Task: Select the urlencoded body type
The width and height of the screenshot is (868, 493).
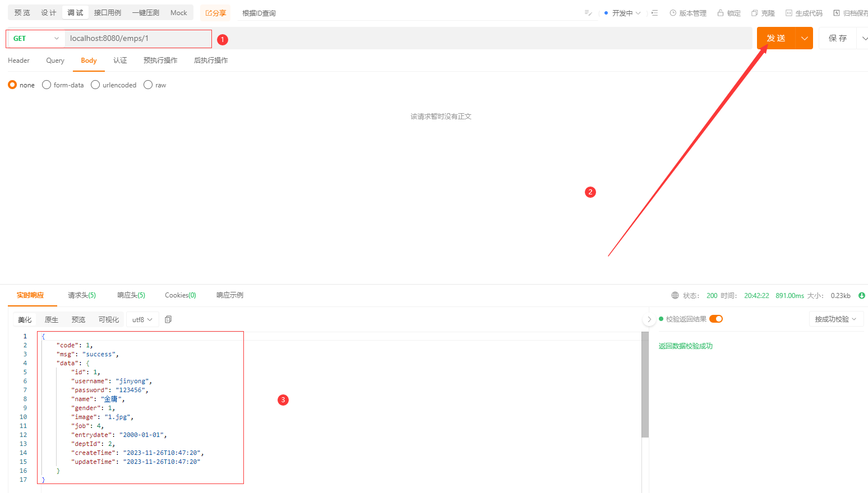Action: (x=95, y=85)
